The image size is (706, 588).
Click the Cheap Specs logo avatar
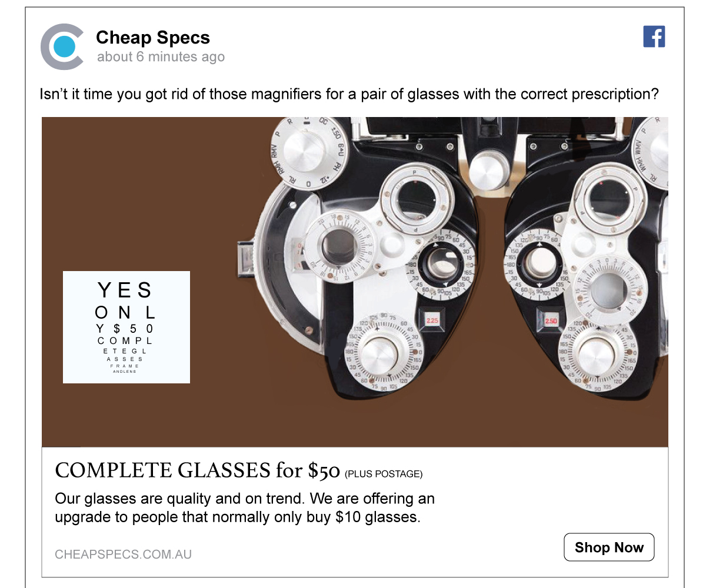[62, 46]
